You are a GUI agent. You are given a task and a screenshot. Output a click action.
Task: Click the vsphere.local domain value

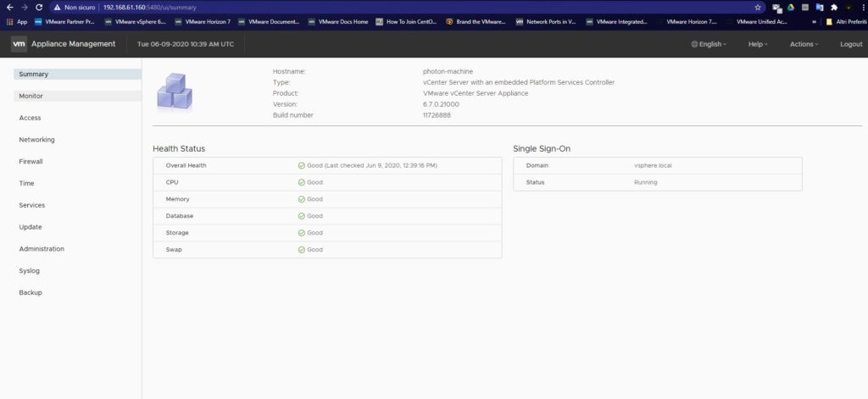tap(654, 165)
